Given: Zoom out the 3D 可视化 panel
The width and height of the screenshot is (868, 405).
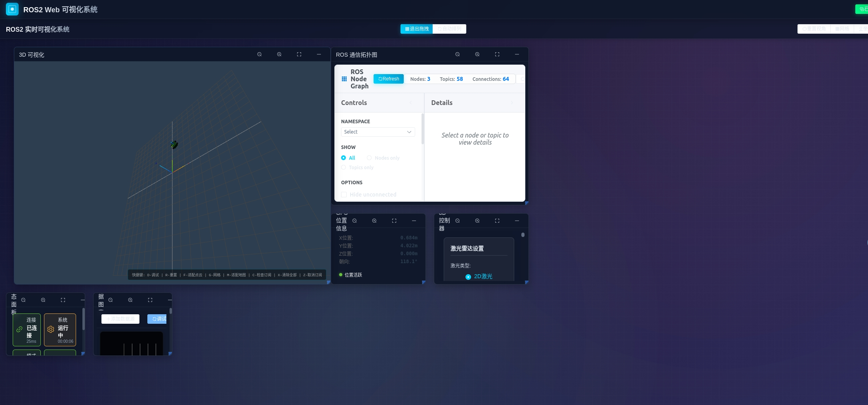Looking at the screenshot, I should point(259,54).
